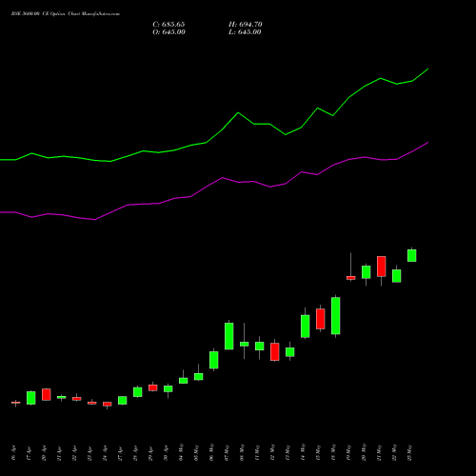
Task: Click the green indicator line's right end
Action: 427,69
